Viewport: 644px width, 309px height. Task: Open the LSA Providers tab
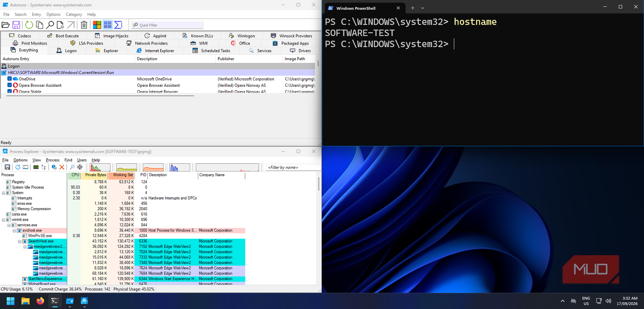click(x=87, y=43)
